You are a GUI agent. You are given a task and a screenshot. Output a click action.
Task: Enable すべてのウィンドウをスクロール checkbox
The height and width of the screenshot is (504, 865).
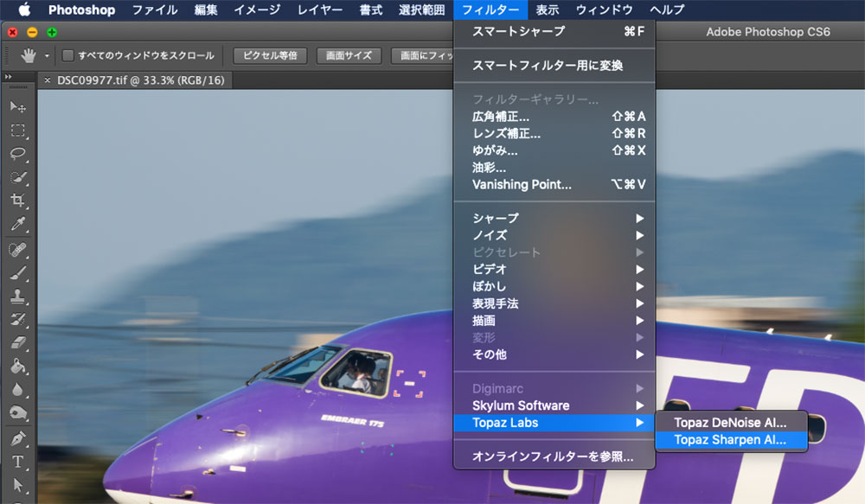(68, 55)
